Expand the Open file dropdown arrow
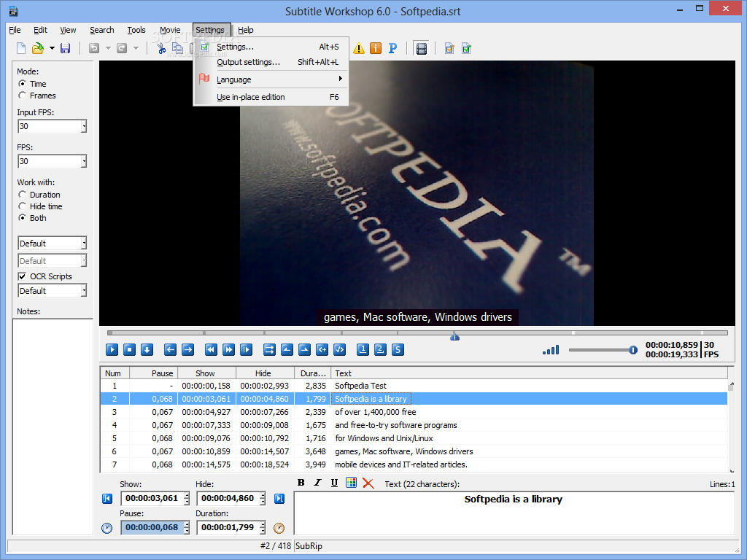 point(52,48)
